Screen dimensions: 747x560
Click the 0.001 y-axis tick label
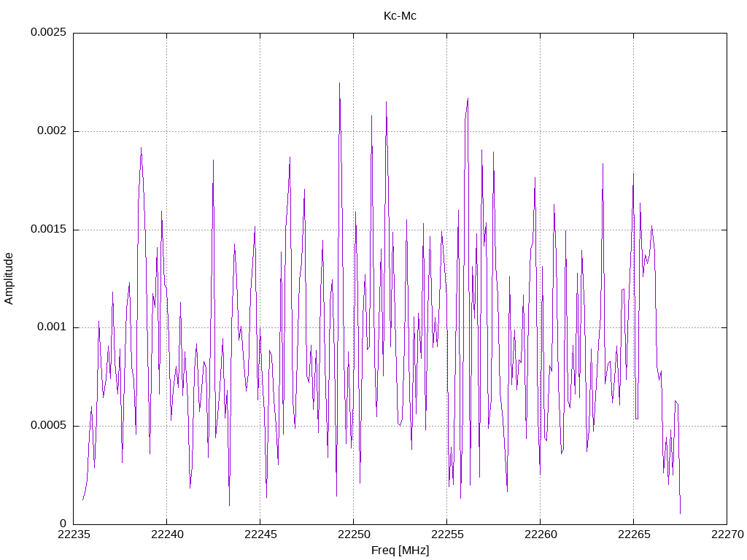(52, 327)
